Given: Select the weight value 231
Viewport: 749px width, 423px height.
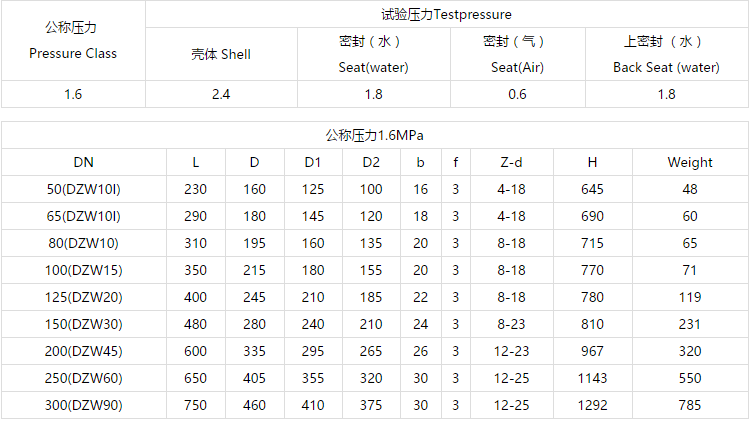Looking at the screenshot, I should [690, 324].
